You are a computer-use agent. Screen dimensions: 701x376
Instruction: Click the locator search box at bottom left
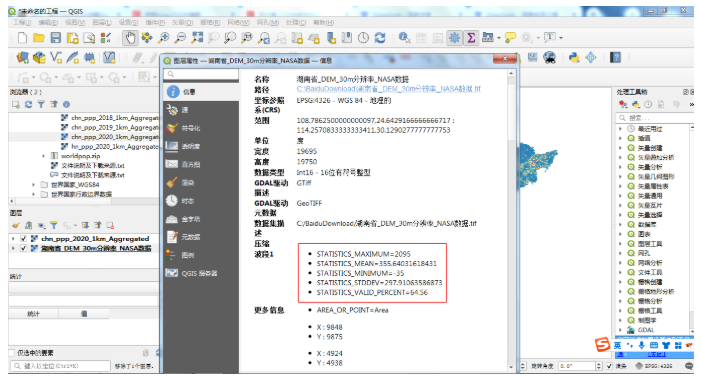tap(60, 366)
